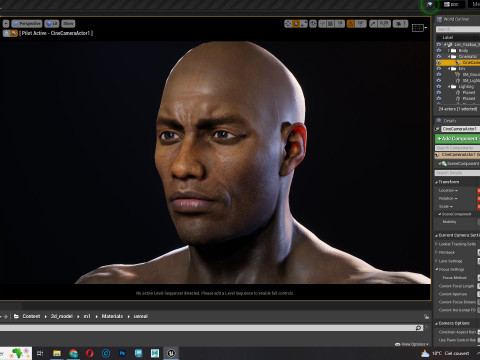Hide the Cinematic folder via eye icon
Screen dimensions: 480x360
point(439,56)
